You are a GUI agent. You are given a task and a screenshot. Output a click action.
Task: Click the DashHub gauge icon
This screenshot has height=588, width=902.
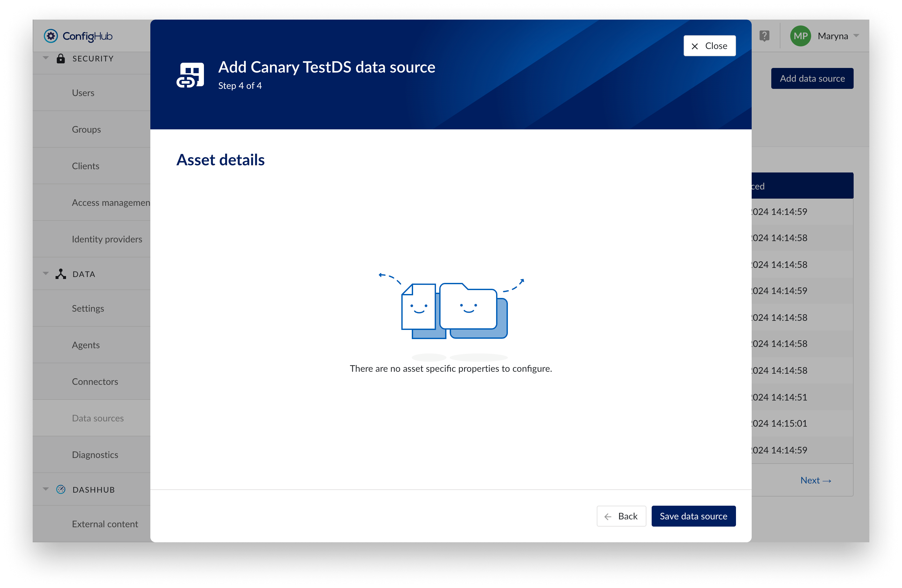61,489
